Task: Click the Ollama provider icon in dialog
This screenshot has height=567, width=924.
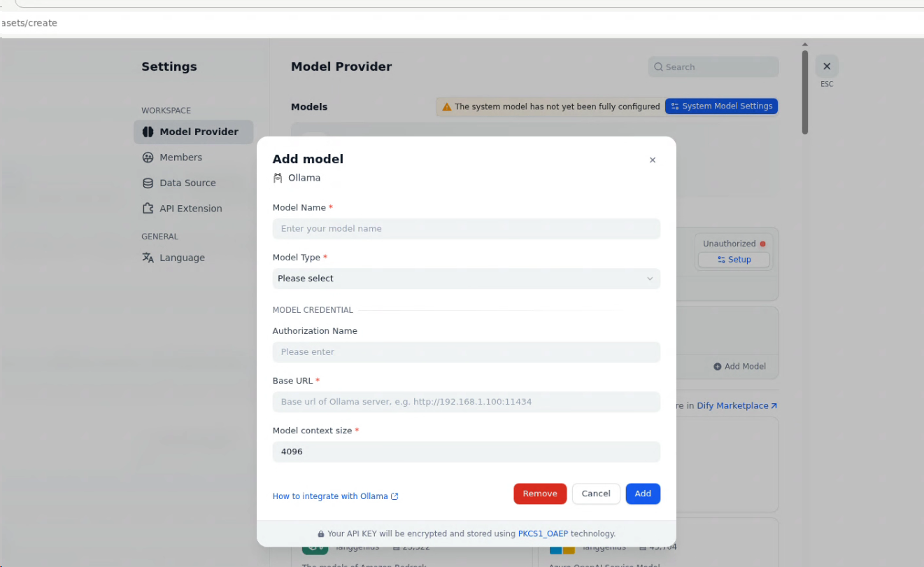Action: [278, 178]
